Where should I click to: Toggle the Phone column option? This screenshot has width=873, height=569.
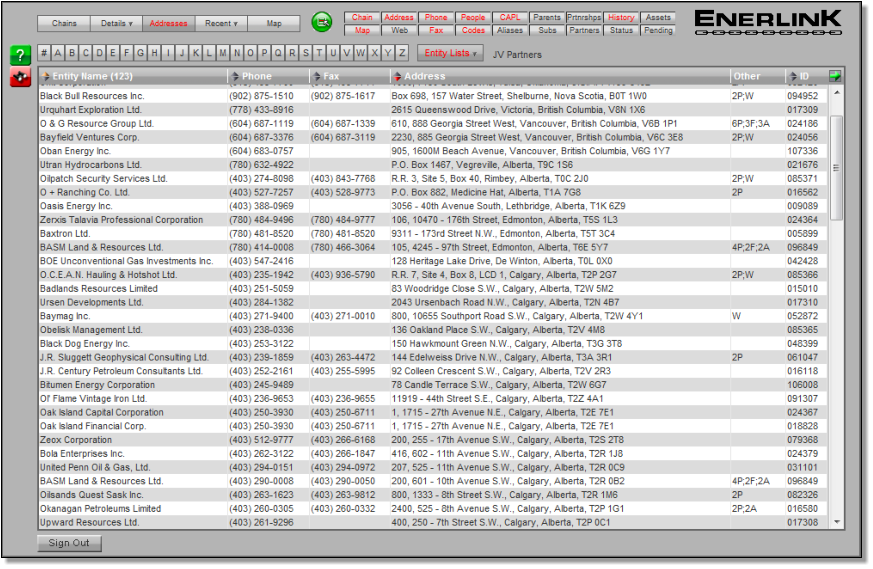[x=436, y=17]
